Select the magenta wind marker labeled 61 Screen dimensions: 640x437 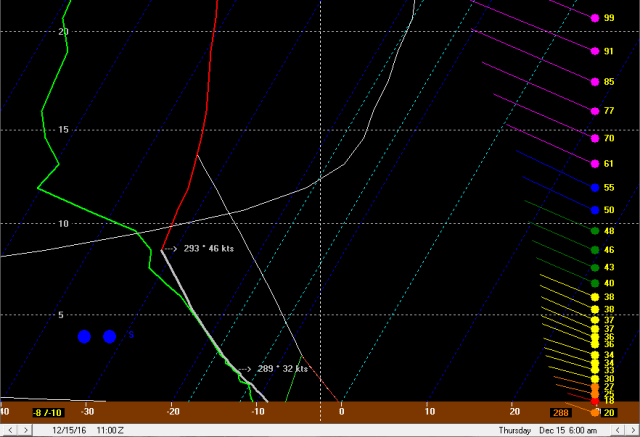click(x=595, y=164)
